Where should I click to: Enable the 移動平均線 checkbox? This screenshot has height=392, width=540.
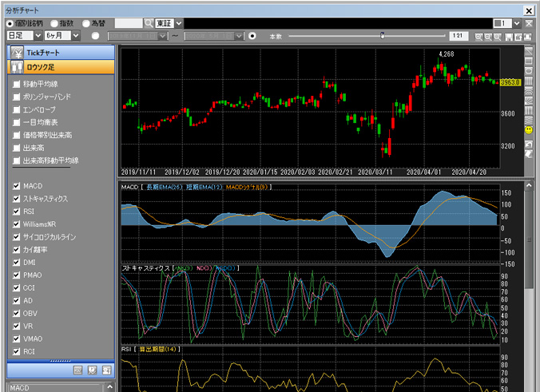[16, 84]
